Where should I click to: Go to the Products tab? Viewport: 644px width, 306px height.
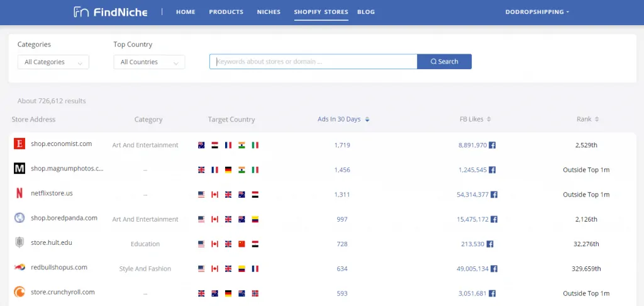tap(226, 12)
